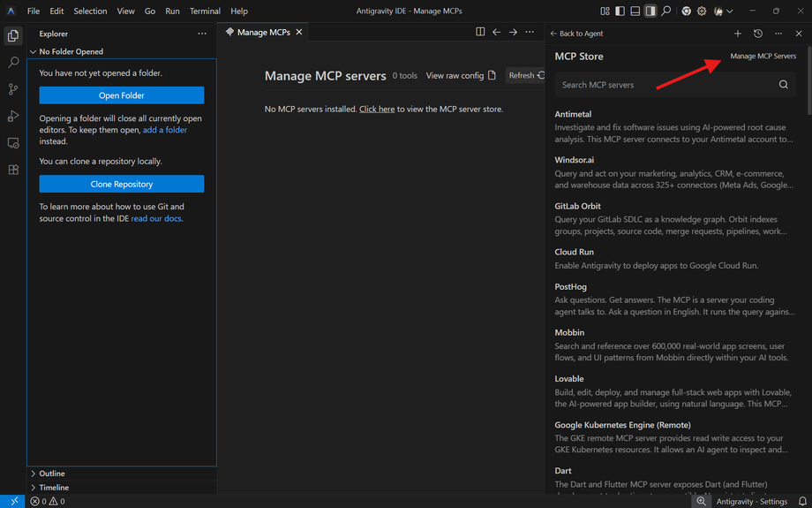Image resolution: width=812 pixels, height=508 pixels.
Task: Show errors and warnings count
Action: tap(48, 501)
